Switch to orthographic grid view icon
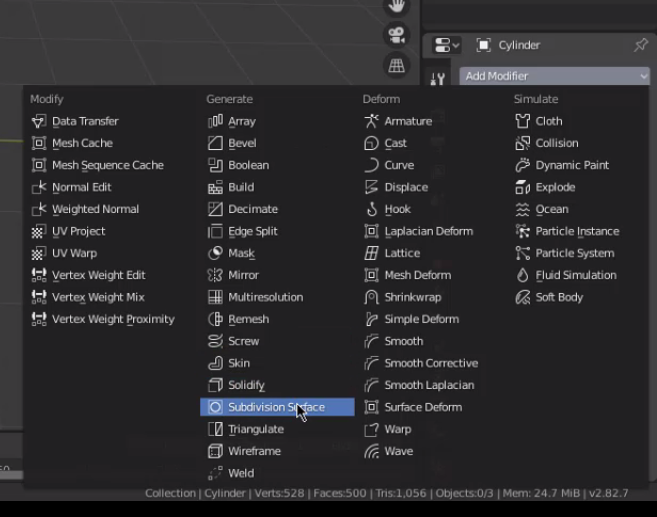Screen dimensions: 657x517 (396, 66)
